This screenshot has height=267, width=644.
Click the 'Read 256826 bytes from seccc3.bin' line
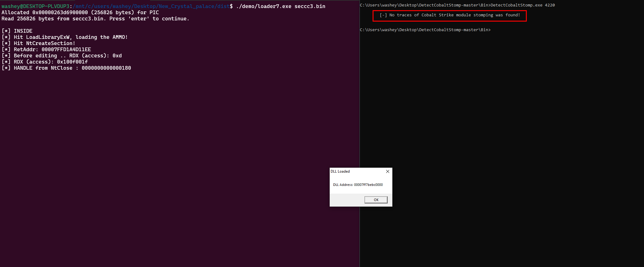click(95, 18)
